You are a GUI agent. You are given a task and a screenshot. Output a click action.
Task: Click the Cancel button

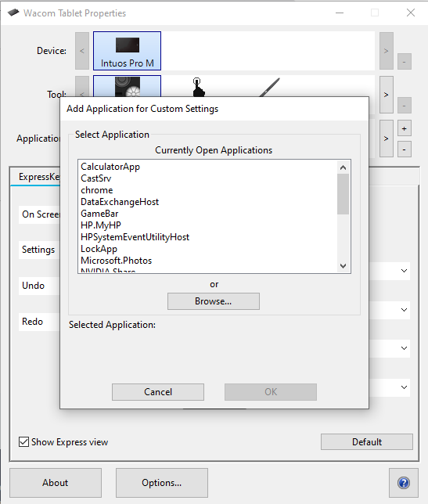click(x=158, y=392)
